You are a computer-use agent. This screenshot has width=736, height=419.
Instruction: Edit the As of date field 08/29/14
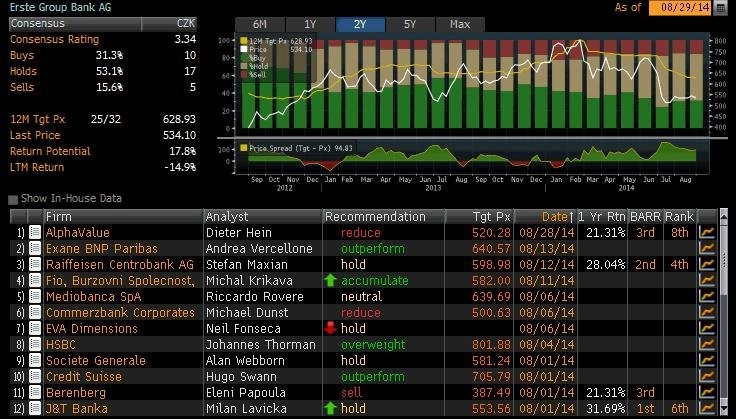[x=680, y=8]
